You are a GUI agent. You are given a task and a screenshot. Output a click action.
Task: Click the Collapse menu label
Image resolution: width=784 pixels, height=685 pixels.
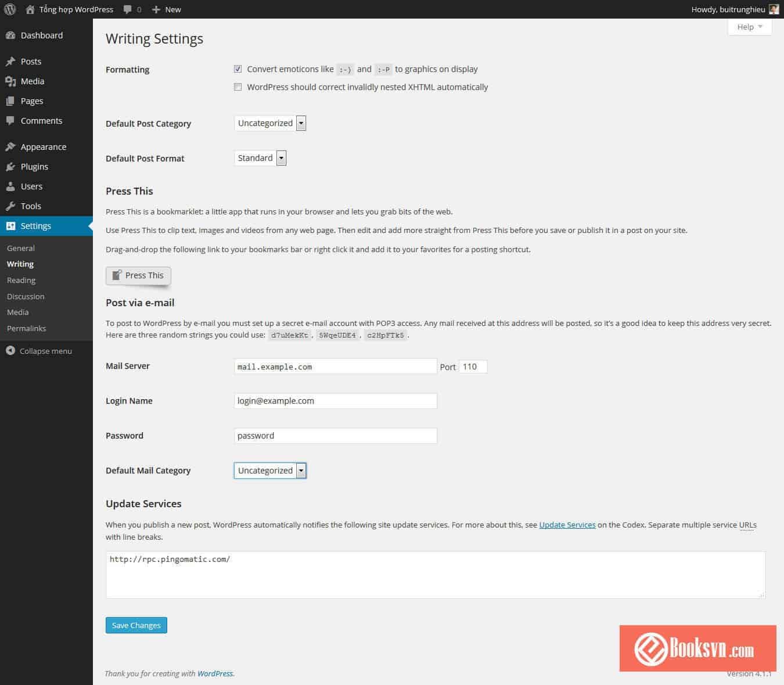[46, 351]
